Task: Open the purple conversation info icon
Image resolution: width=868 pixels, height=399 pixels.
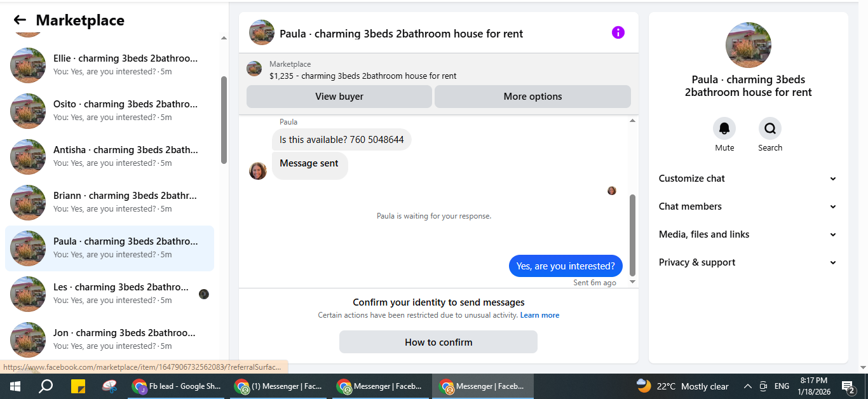Action: click(x=618, y=32)
